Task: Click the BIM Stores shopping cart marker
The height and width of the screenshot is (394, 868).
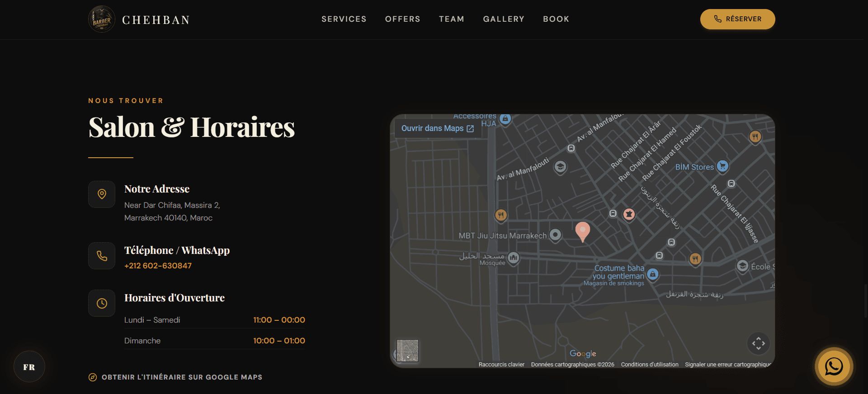Action: pyautogui.click(x=722, y=166)
